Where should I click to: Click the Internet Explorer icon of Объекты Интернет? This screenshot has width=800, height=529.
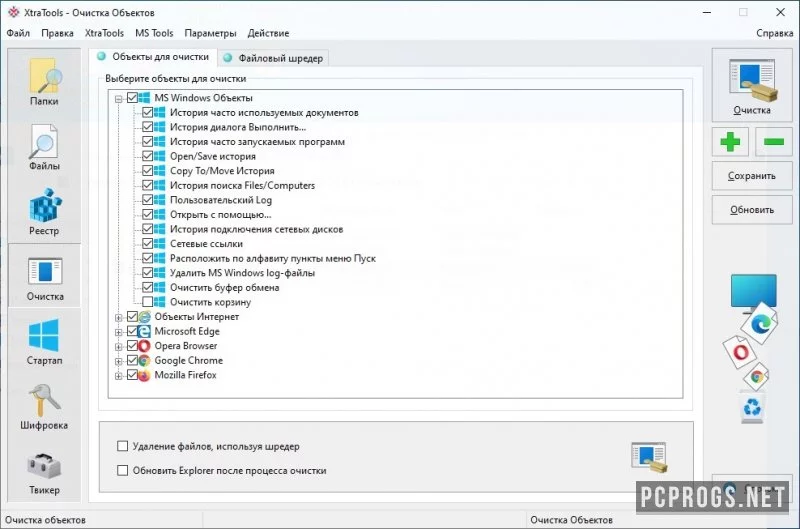click(x=144, y=317)
